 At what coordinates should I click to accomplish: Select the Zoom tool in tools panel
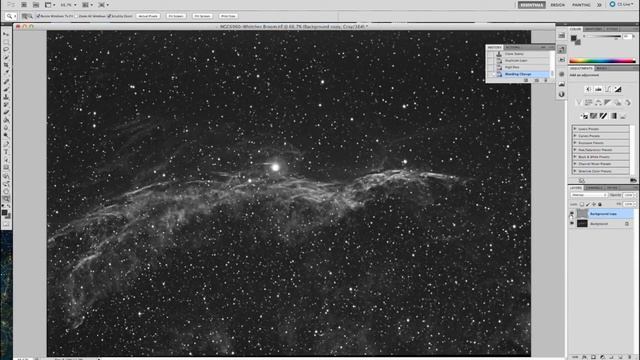[6, 199]
